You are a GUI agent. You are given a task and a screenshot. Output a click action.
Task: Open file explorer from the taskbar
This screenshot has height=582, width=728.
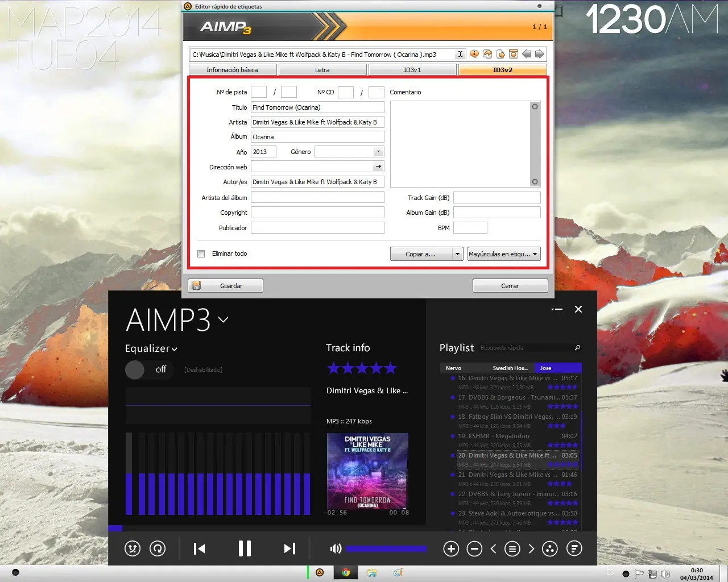(371, 572)
